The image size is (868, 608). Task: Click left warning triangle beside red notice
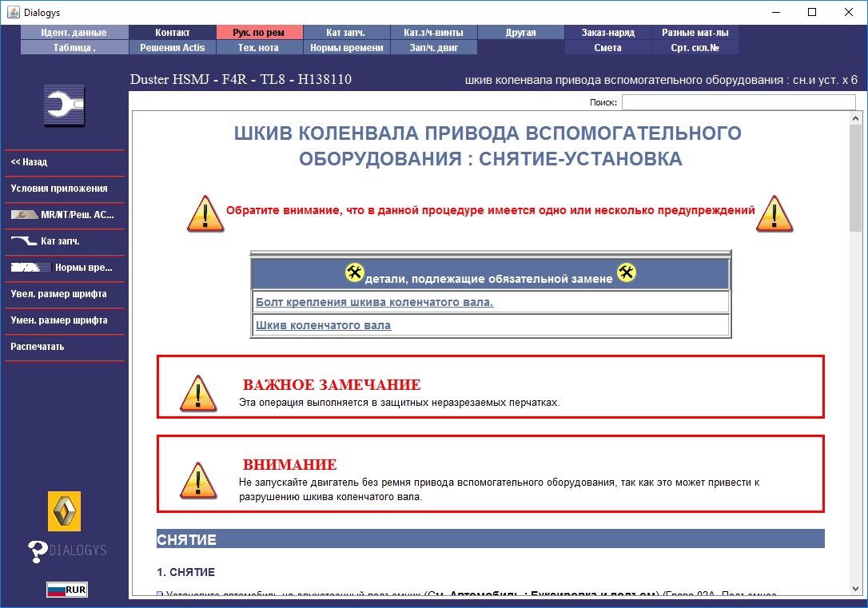tap(205, 213)
